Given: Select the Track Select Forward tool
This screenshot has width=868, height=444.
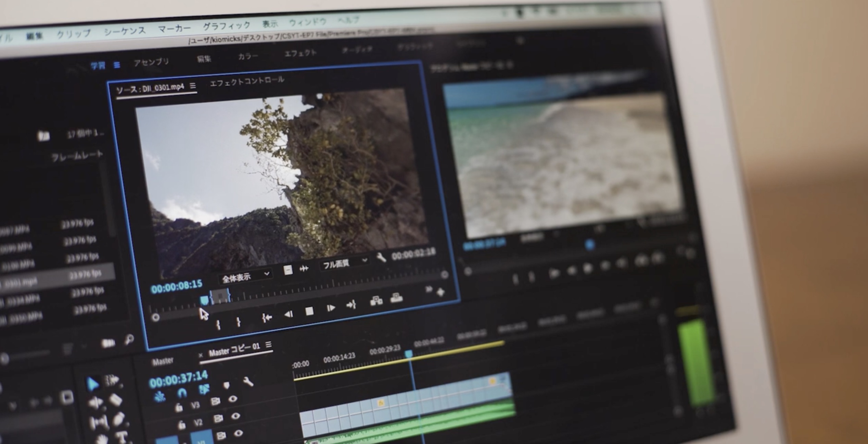Looking at the screenshot, I should click(112, 380).
